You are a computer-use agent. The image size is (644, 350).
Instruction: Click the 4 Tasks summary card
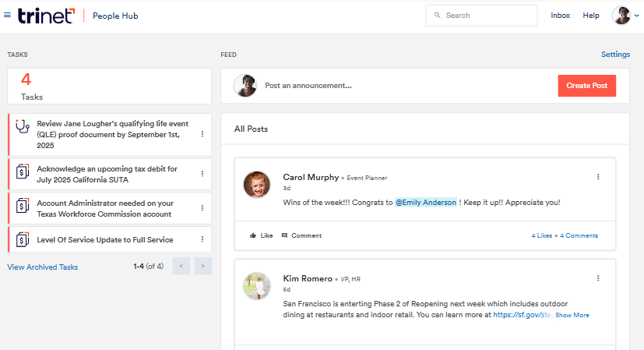109,86
